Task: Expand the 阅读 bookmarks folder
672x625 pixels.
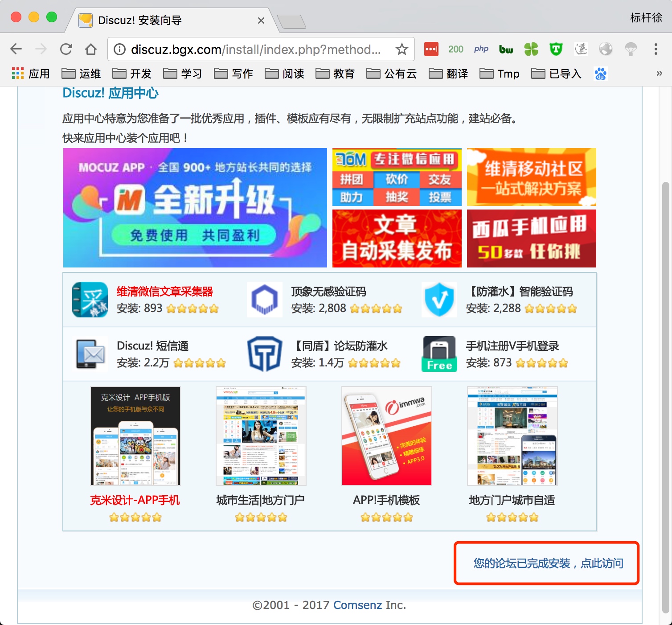Action: (284, 74)
